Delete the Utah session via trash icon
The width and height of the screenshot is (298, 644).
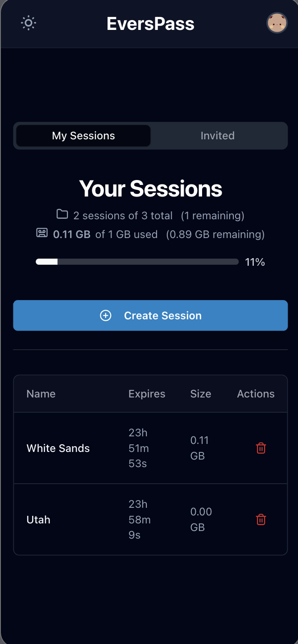[261, 519]
